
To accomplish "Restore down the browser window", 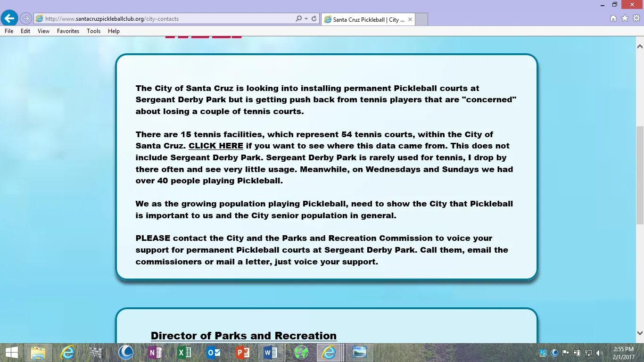I will [x=614, y=4].
